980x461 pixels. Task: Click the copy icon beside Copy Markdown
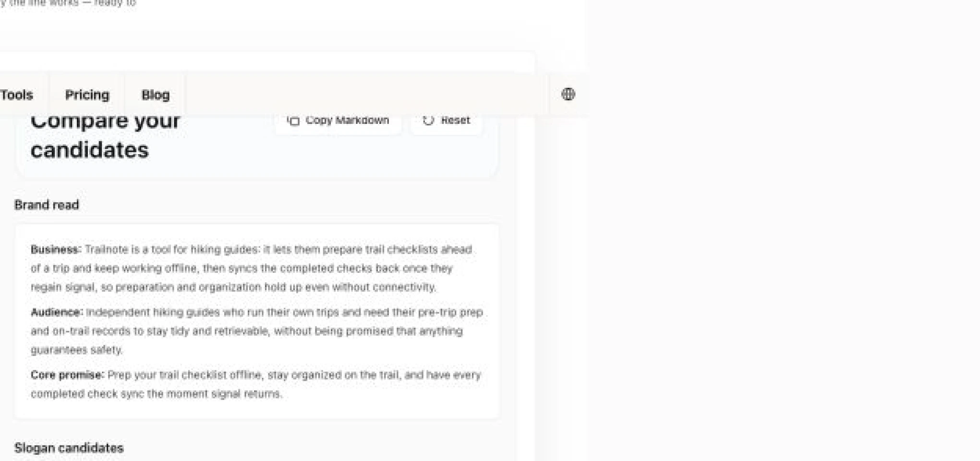click(293, 121)
